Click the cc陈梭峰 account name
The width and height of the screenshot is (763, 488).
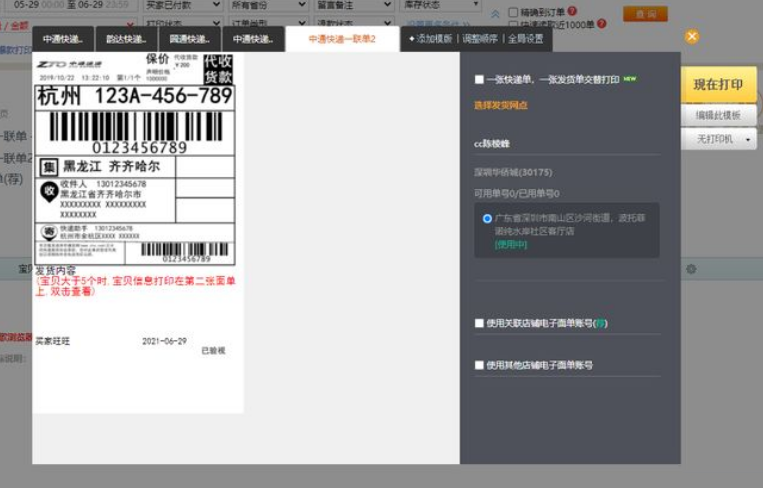tap(491, 144)
